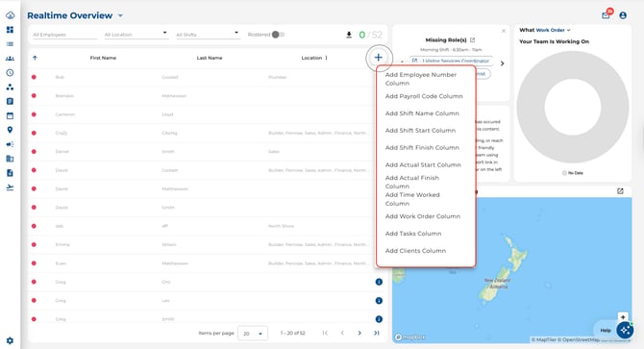Click the First Name column header
This screenshot has height=349, width=644.
[103, 58]
